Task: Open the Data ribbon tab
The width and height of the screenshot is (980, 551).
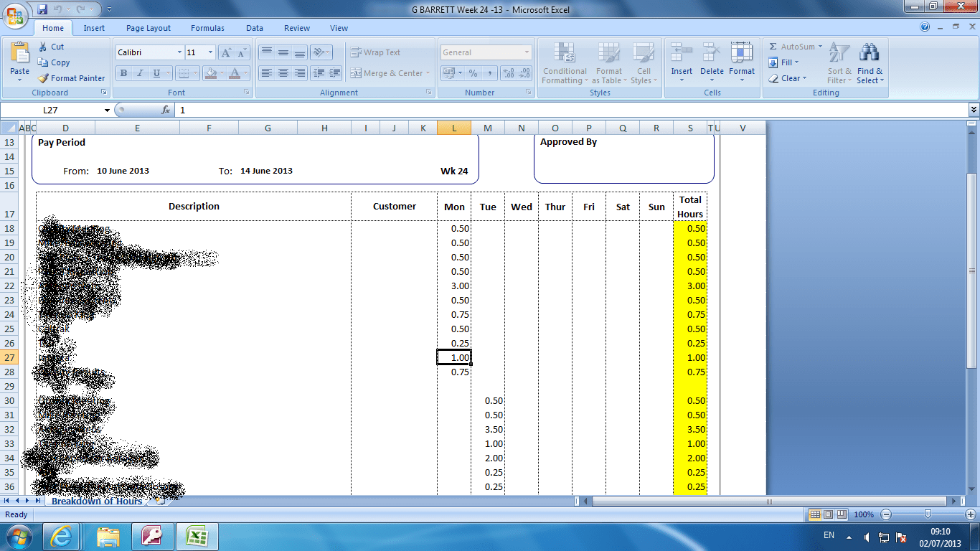Action: (x=255, y=28)
